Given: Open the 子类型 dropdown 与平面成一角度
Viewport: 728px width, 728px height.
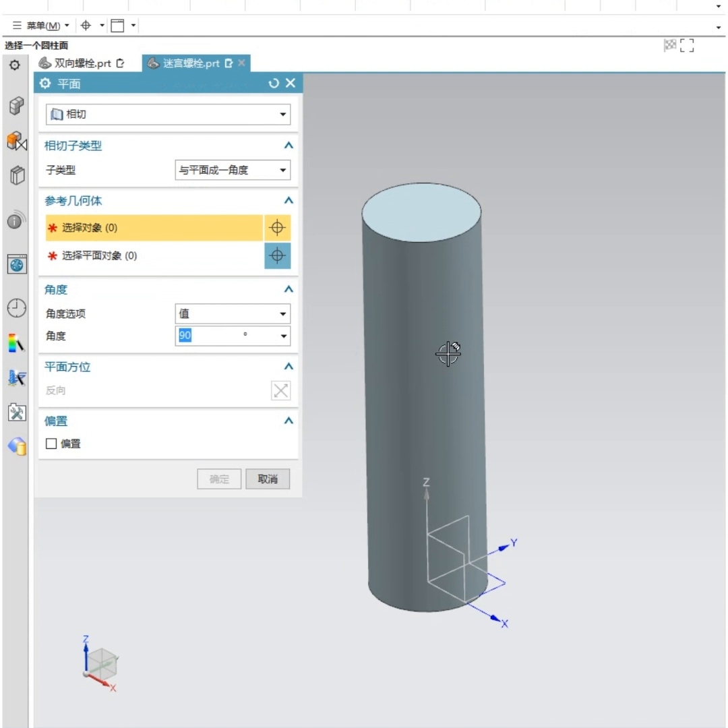Looking at the screenshot, I should pyautogui.click(x=233, y=170).
